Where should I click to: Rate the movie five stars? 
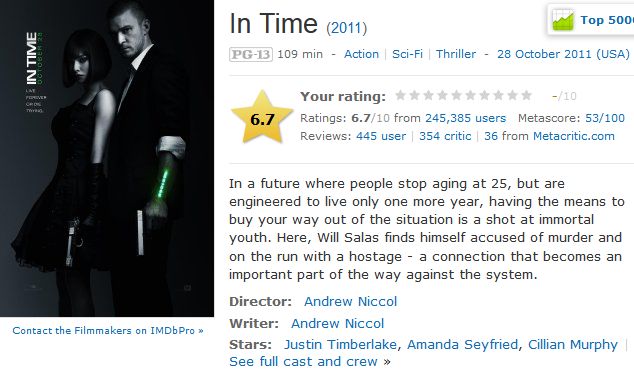click(456, 95)
